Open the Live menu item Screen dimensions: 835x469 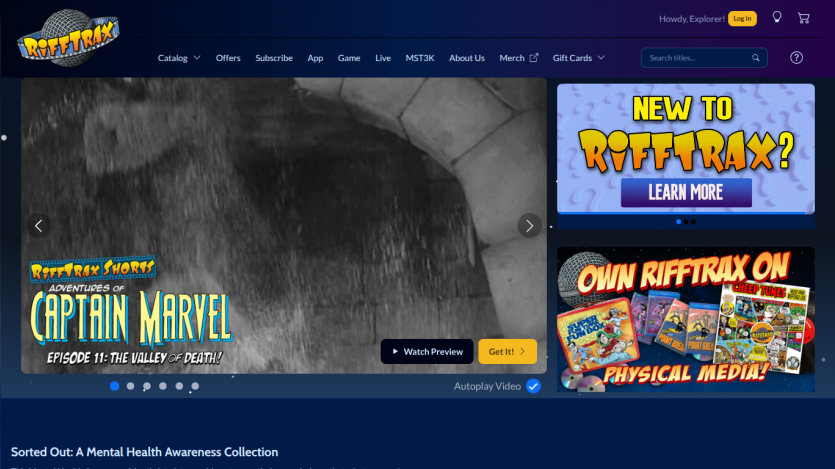(383, 57)
